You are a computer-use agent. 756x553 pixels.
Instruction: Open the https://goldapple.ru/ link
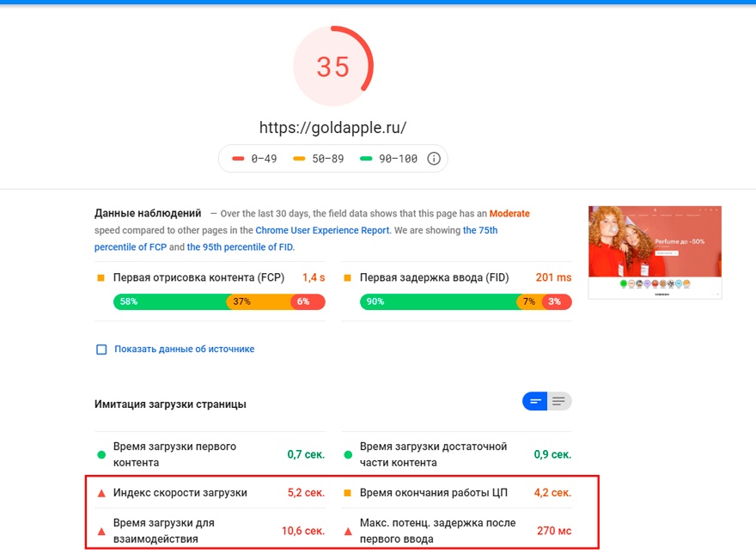tap(332, 127)
